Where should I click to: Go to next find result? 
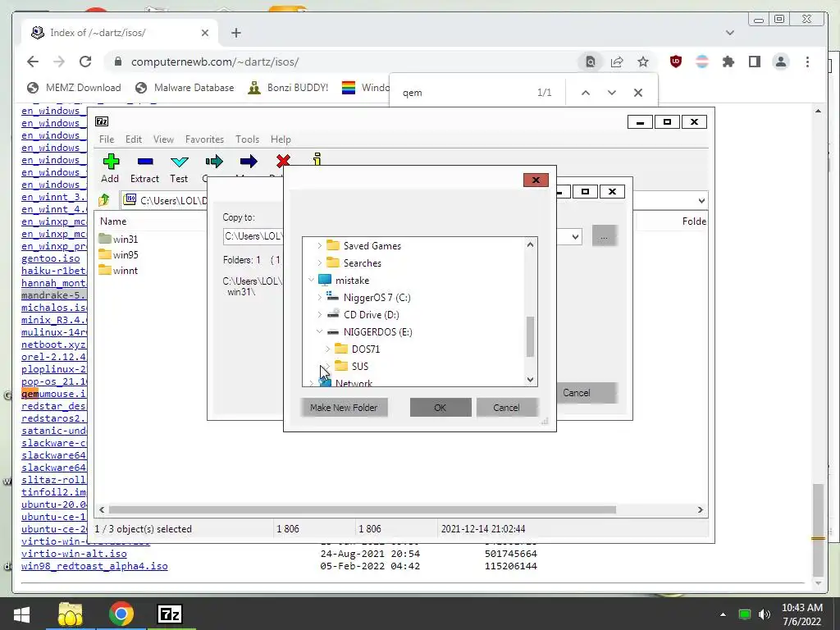coord(612,93)
